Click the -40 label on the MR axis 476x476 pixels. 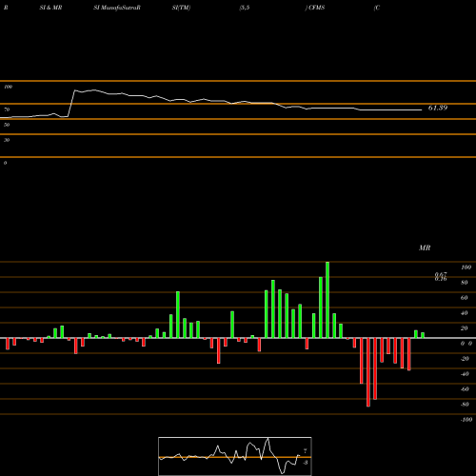465,374
